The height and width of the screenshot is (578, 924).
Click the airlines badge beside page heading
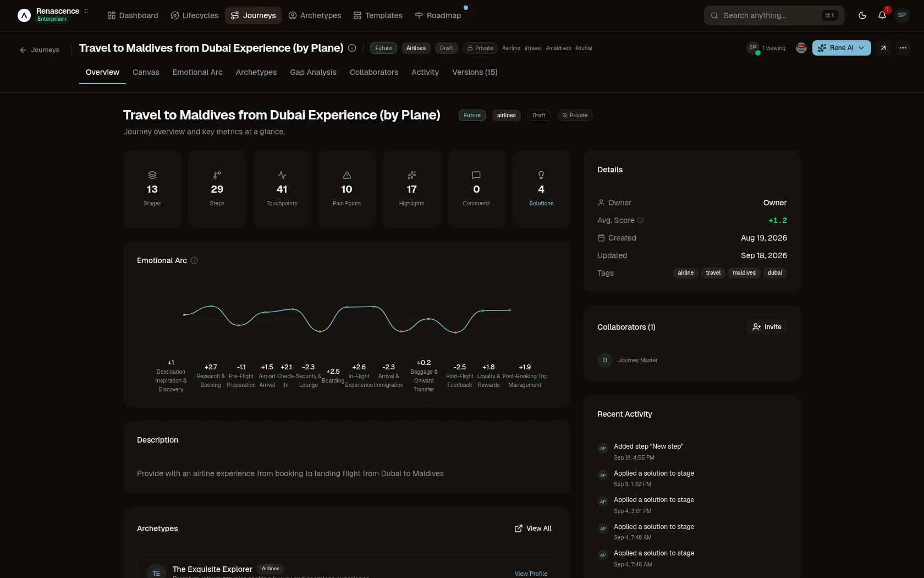[x=507, y=115]
